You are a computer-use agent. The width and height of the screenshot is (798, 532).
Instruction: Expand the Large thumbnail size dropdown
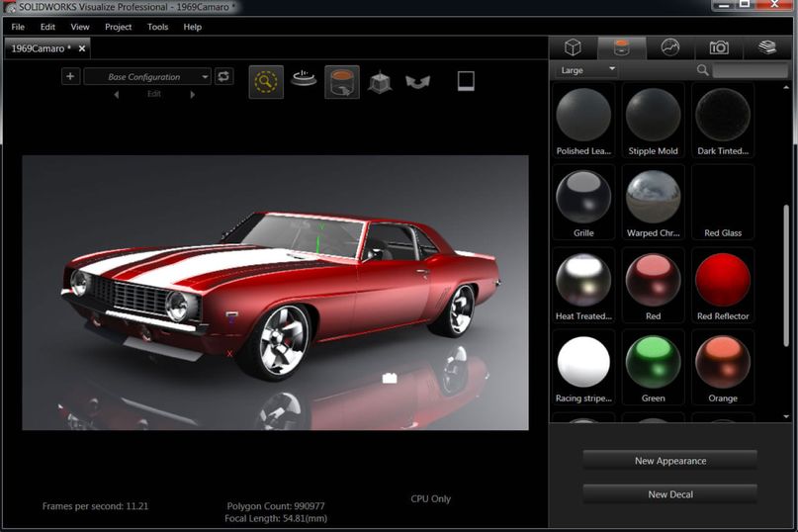[x=587, y=70]
